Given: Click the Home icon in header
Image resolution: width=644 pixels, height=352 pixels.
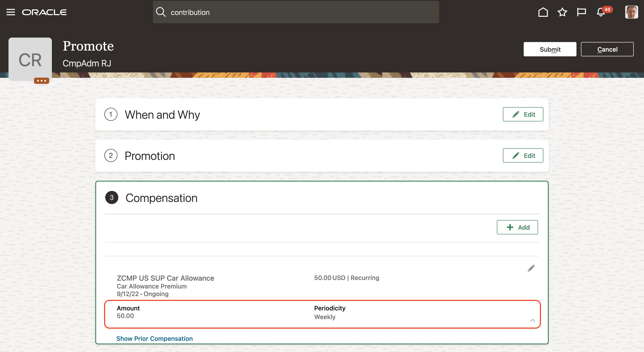Looking at the screenshot, I should click(x=543, y=12).
